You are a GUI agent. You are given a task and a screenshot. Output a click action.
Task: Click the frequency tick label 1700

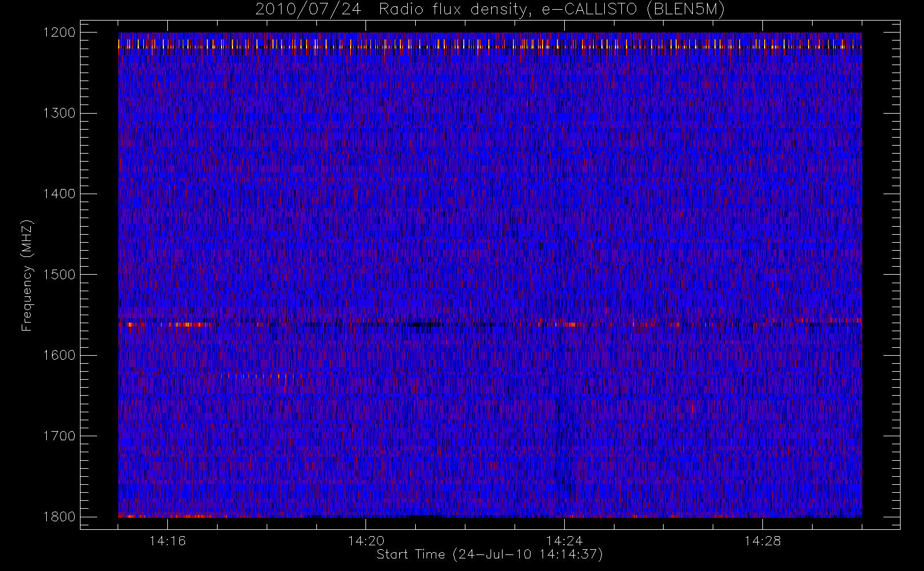[x=59, y=436]
